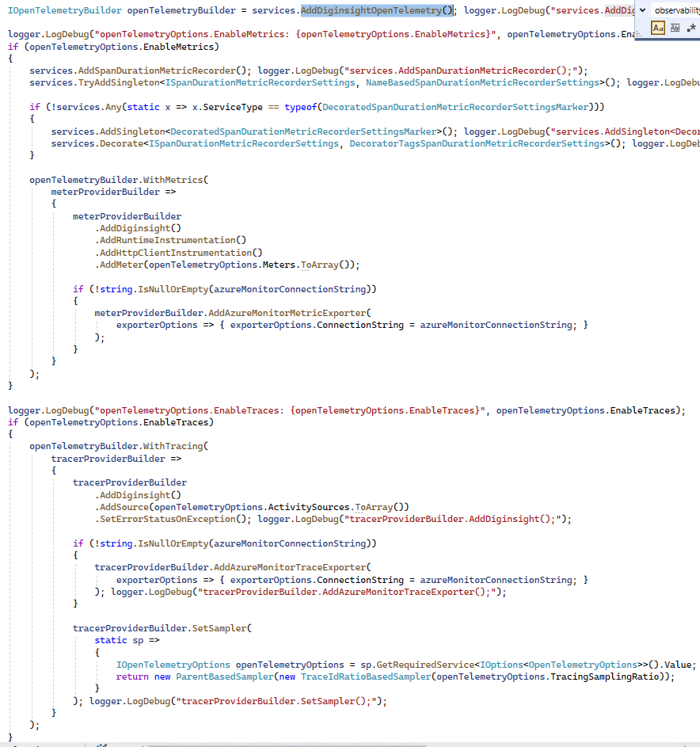Image resolution: width=700 pixels, height=747 pixels.
Task: Toggle Match Case in the Find box
Action: click(x=658, y=28)
